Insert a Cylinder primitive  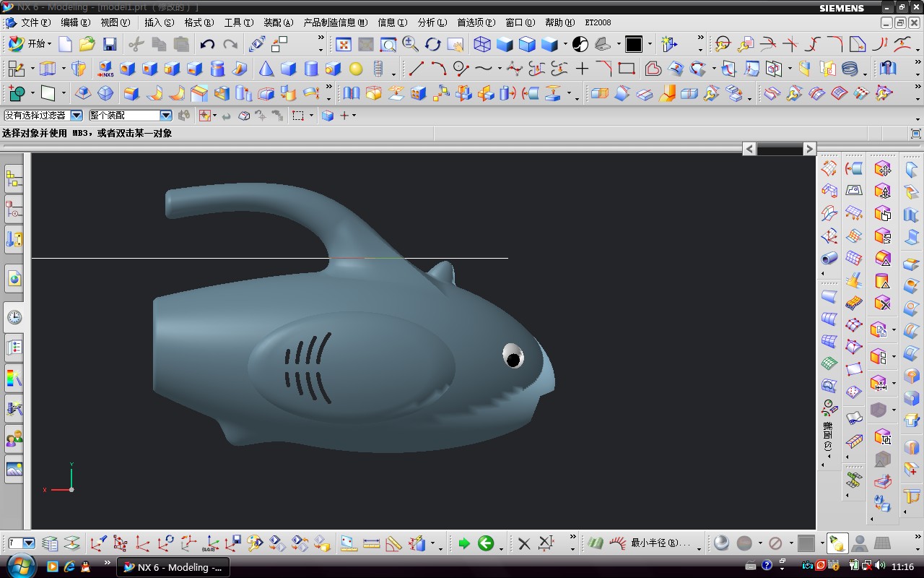[311, 69]
